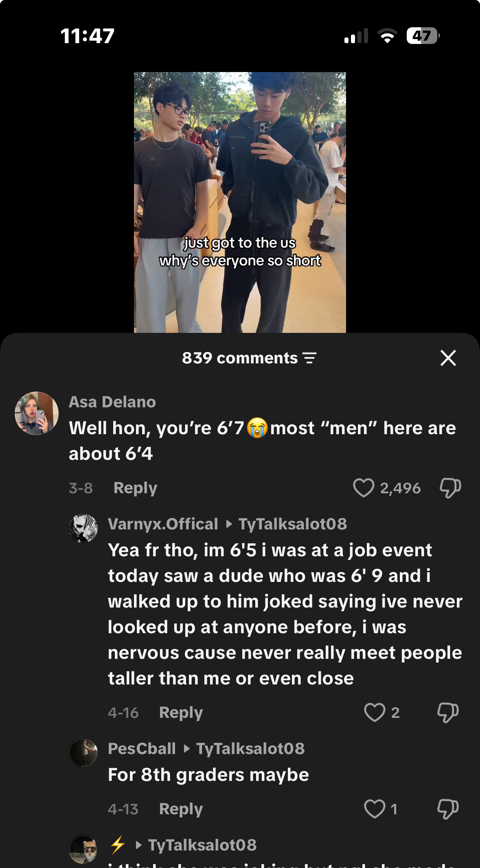
Task: Open the Asa Delano username
Action: [x=112, y=402]
